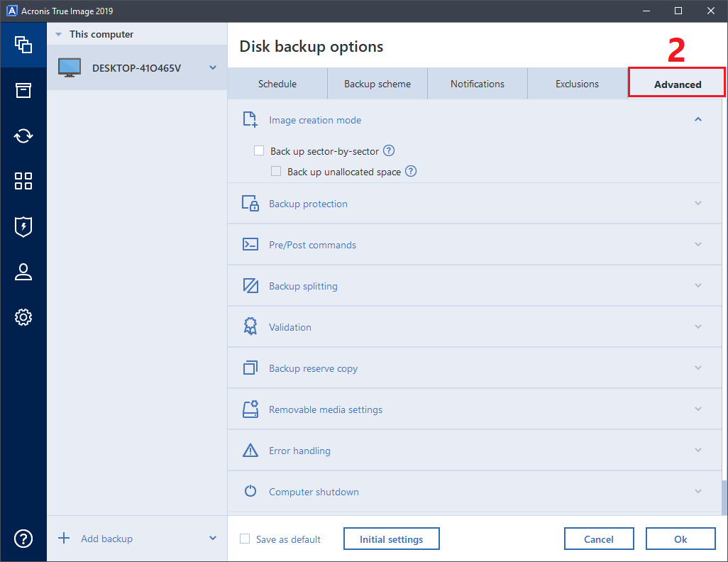The height and width of the screenshot is (562, 728).
Task: Expand the Validation section chevron
Action: click(697, 326)
